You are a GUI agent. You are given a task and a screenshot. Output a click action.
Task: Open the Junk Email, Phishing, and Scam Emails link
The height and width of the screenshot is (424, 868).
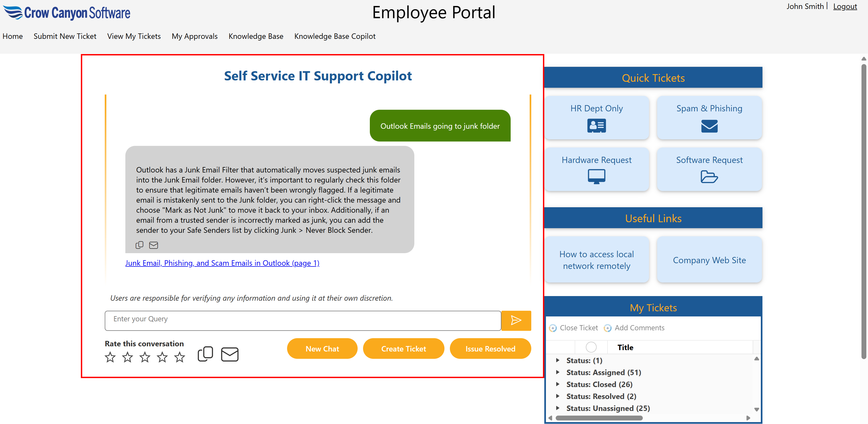(x=222, y=263)
